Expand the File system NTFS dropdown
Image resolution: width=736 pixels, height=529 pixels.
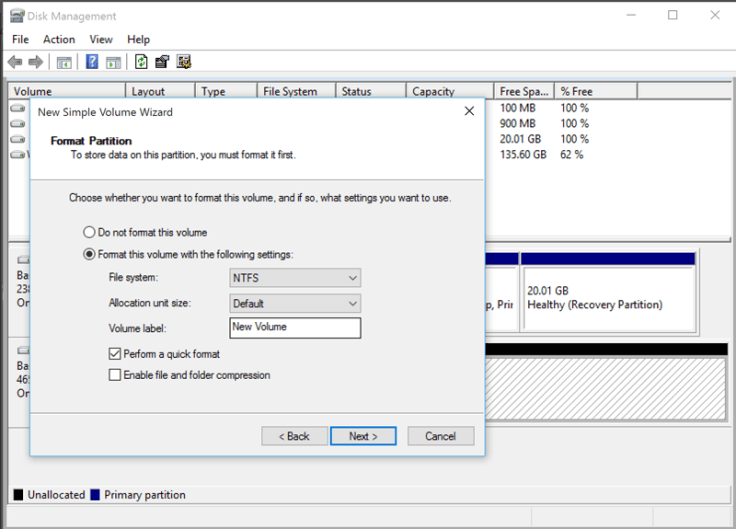[294, 278]
